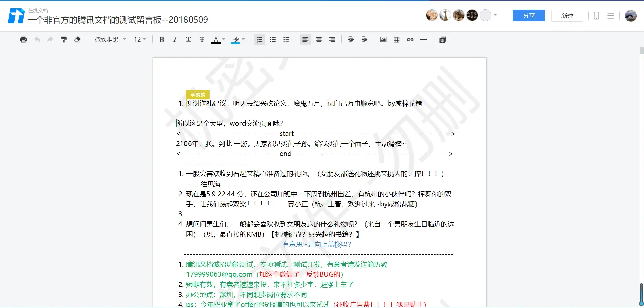Apply the black font color A button
This screenshot has height=308, width=644.
click(x=216, y=40)
